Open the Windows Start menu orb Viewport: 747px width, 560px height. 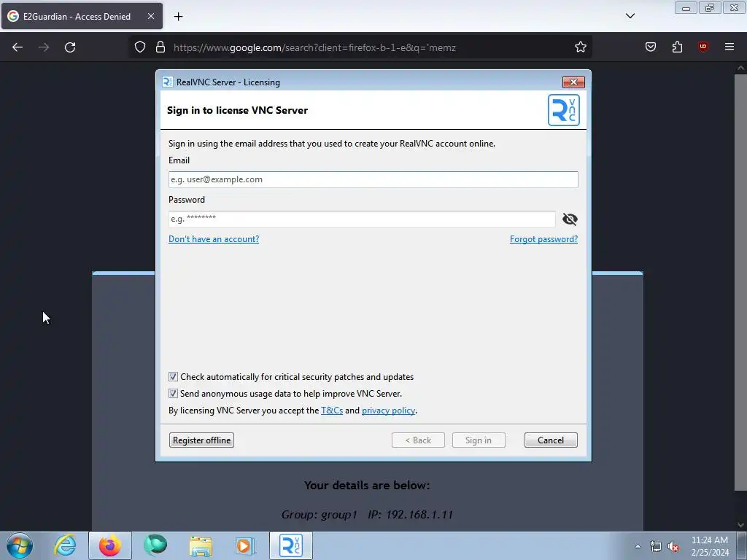pos(20,545)
